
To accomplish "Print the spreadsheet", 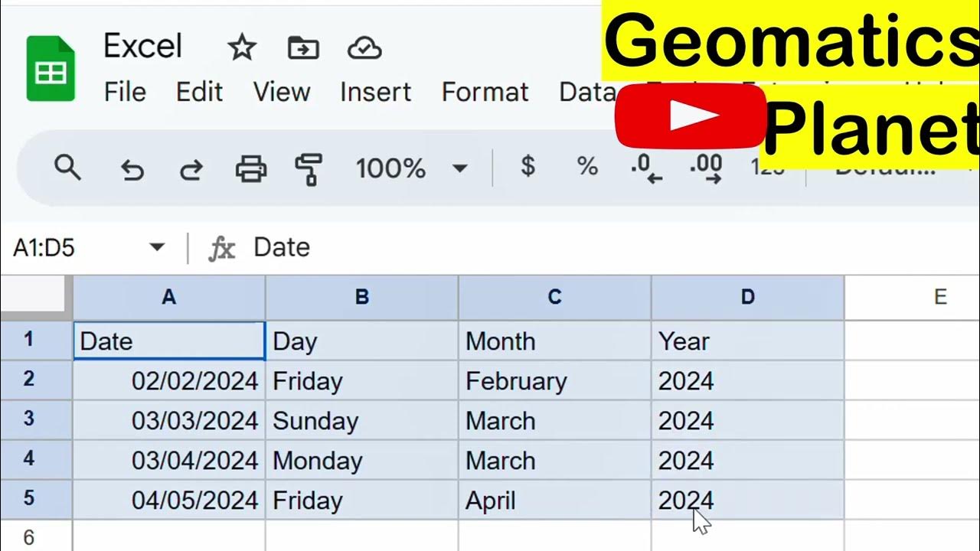I will pos(251,168).
